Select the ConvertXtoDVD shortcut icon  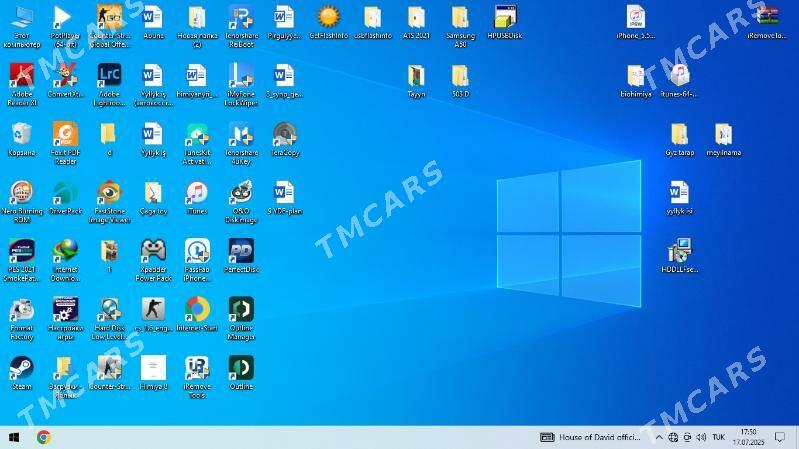[65, 81]
